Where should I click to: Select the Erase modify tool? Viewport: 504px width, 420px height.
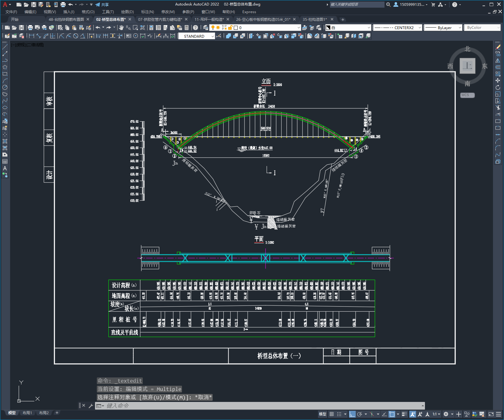tap(498, 47)
